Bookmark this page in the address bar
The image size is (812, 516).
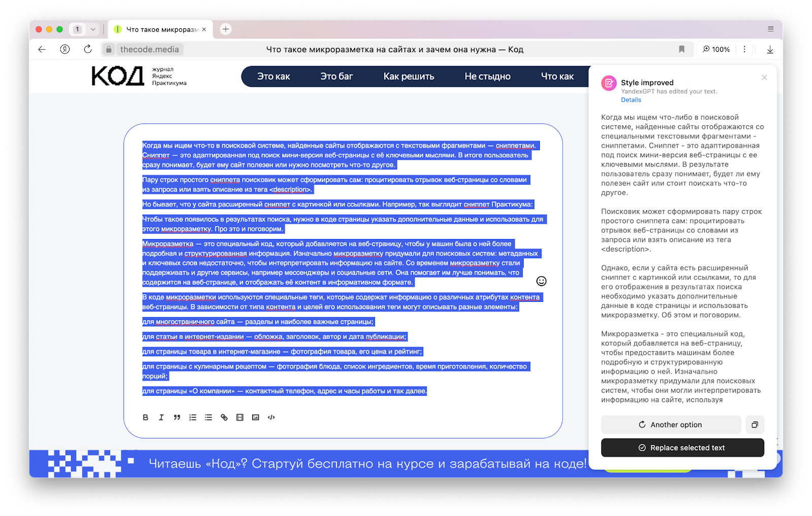[x=682, y=49]
